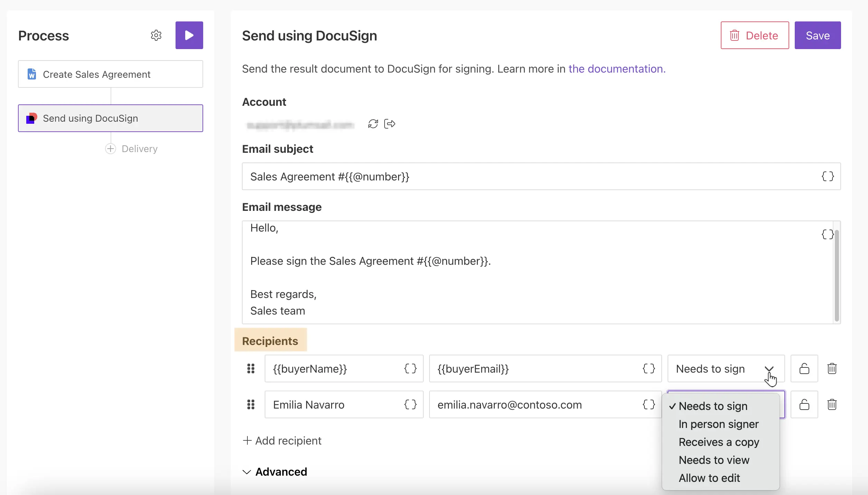Add a new recipient
The height and width of the screenshot is (495, 868).
(x=282, y=441)
